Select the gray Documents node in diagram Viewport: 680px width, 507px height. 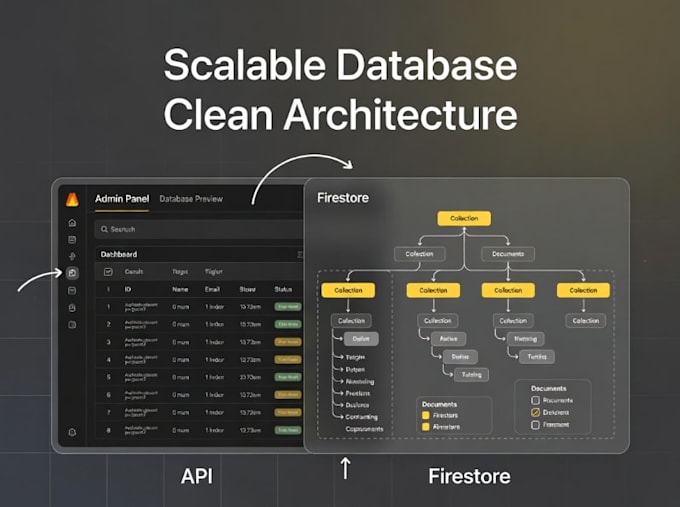[508, 254]
